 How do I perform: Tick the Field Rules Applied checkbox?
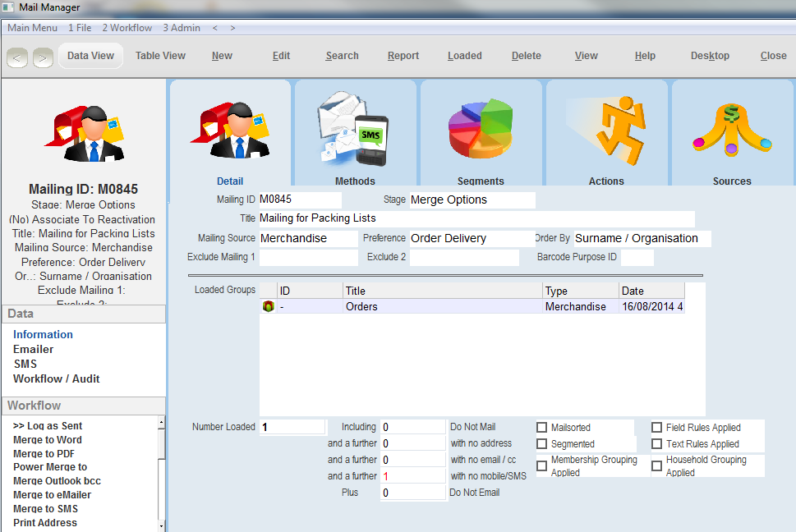(x=656, y=428)
